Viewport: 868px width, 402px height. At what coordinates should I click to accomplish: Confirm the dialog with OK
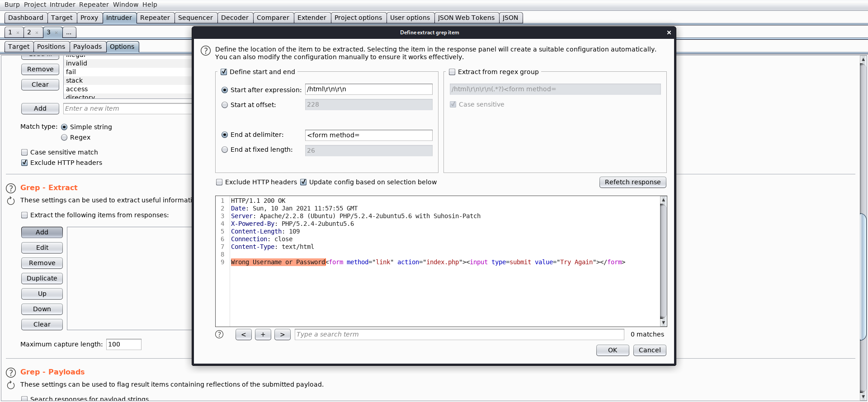[x=612, y=350]
